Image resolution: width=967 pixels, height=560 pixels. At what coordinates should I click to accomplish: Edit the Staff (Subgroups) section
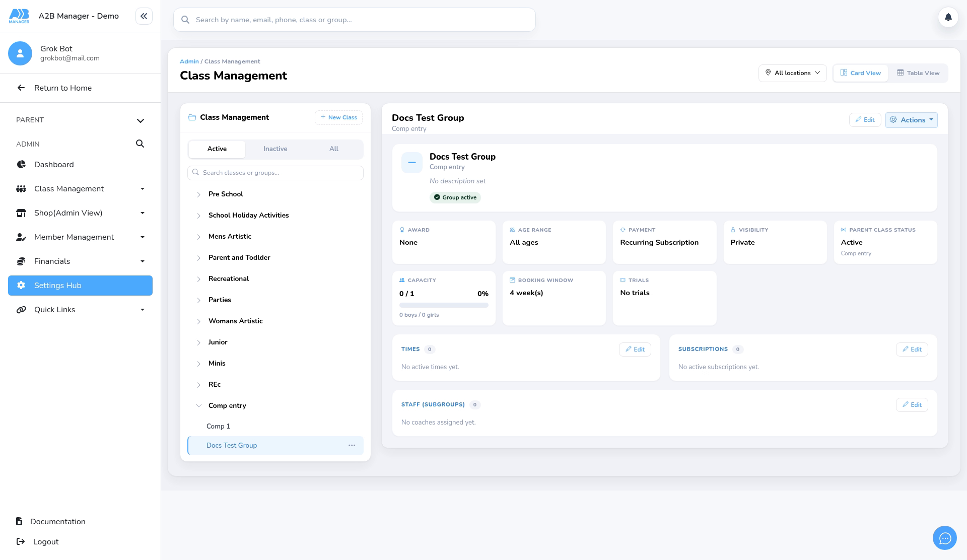coord(912,405)
